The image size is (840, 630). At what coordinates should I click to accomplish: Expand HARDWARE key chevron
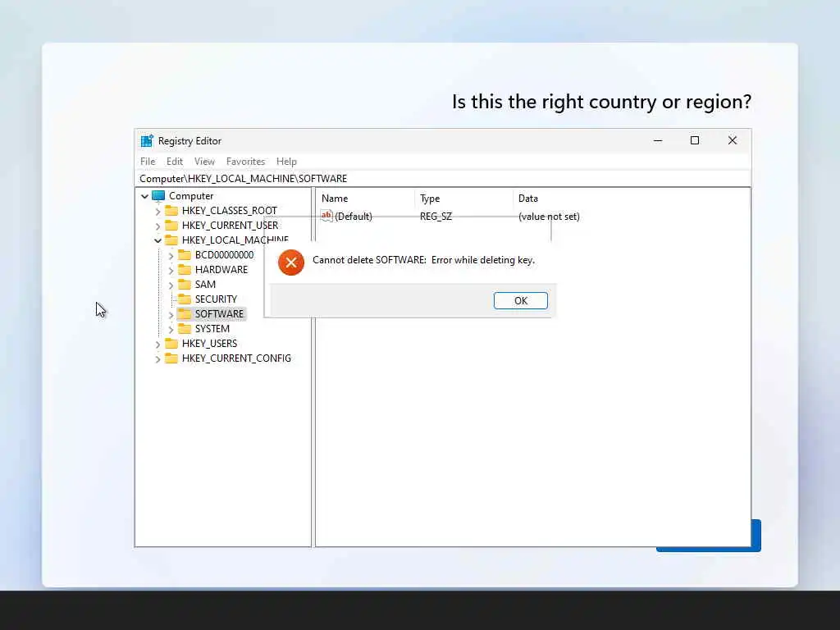pos(171,270)
